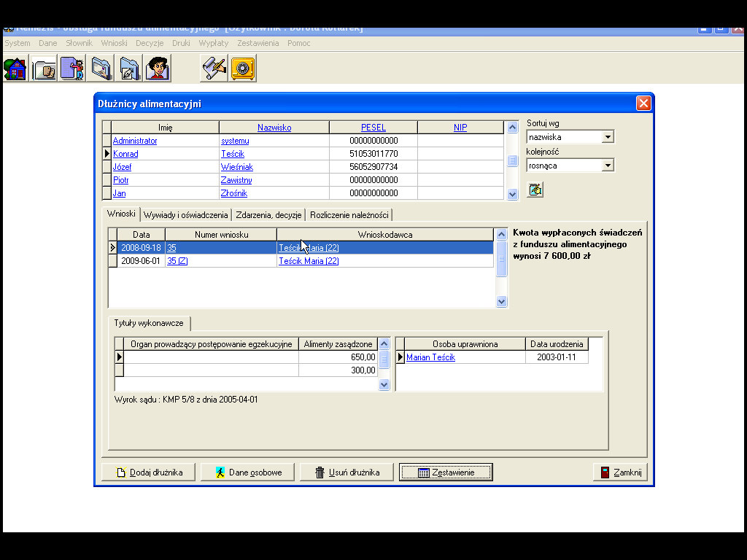This screenshot has height=560, width=747.
Task: Click the yellow safe toolbar icon
Action: point(242,69)
